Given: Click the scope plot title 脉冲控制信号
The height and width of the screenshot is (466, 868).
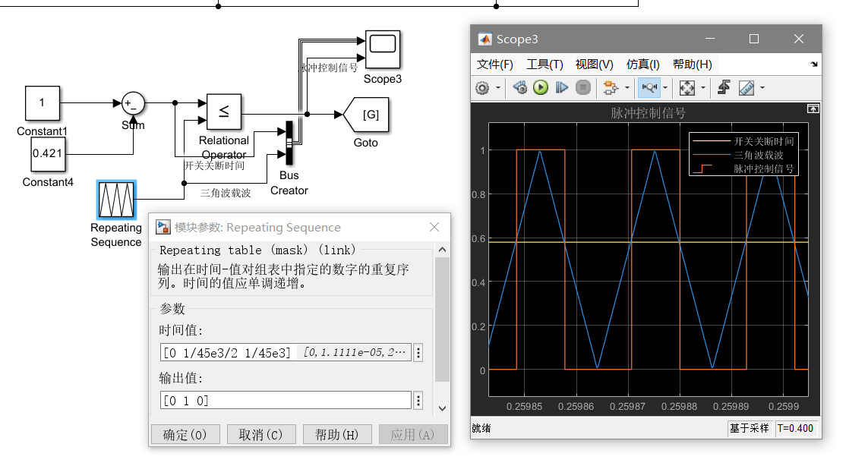Looking at the screenshot, I should [x=649, y=113].
